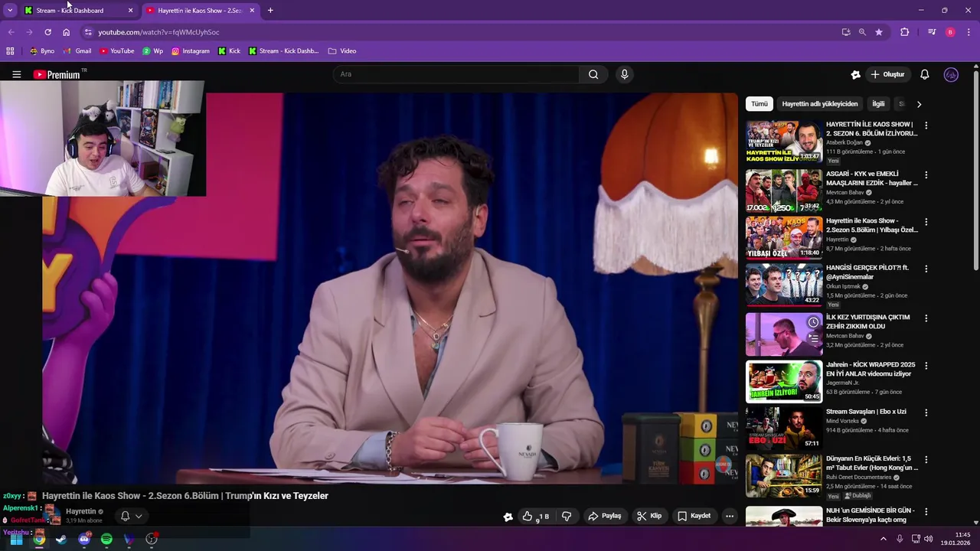Open the HAYRETTİN İLE KAOS SHOW İZLİYORUM thumbnail

[x=784, y=141]
